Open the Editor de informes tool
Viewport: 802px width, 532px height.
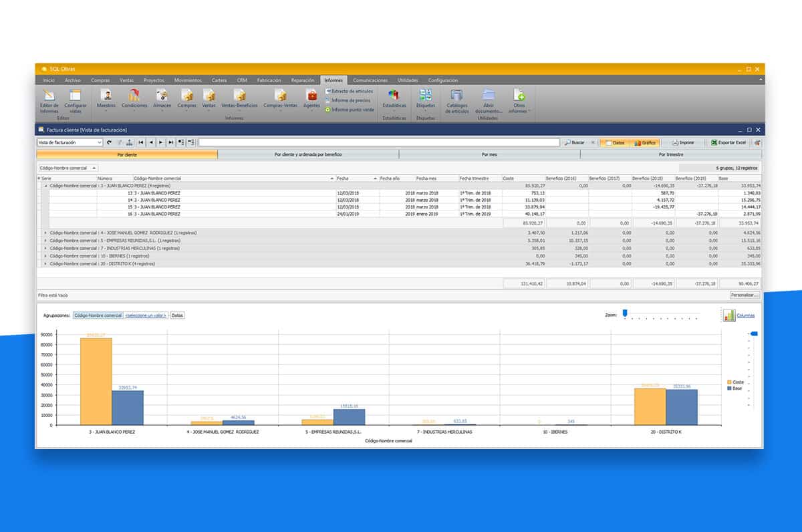49,97
